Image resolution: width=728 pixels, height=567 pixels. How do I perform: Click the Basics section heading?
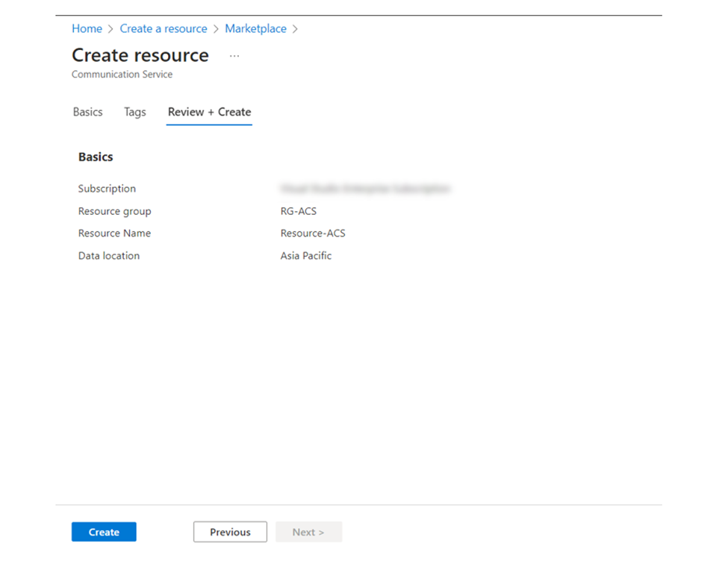96,157
